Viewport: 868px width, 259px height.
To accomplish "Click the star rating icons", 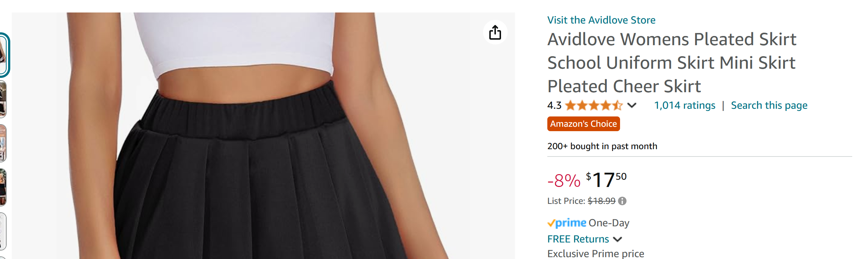I will [594, 105].
